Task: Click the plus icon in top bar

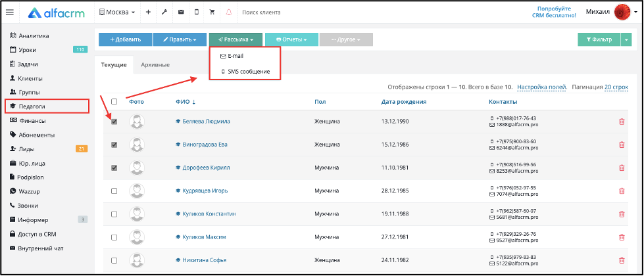Action: [148, 12]
